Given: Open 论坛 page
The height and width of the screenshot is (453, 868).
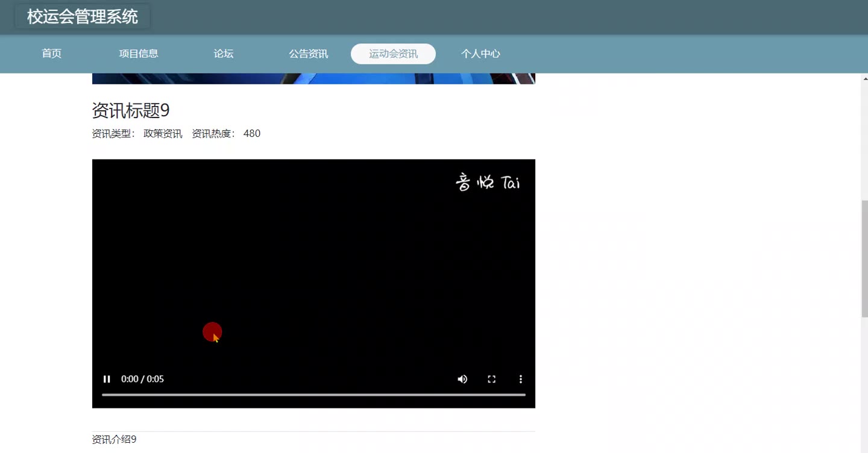Looking at the screenshot, I should 224,54.
